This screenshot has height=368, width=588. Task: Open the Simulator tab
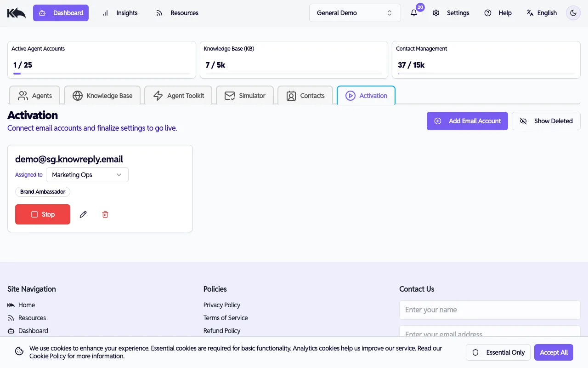click(x=245, y=95)
